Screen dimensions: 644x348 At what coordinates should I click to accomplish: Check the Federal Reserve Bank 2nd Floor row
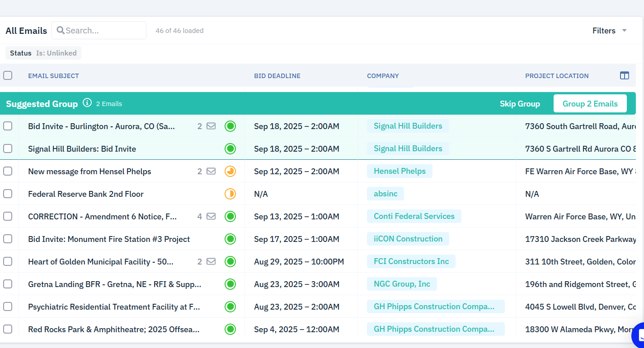tap(8, 194)
